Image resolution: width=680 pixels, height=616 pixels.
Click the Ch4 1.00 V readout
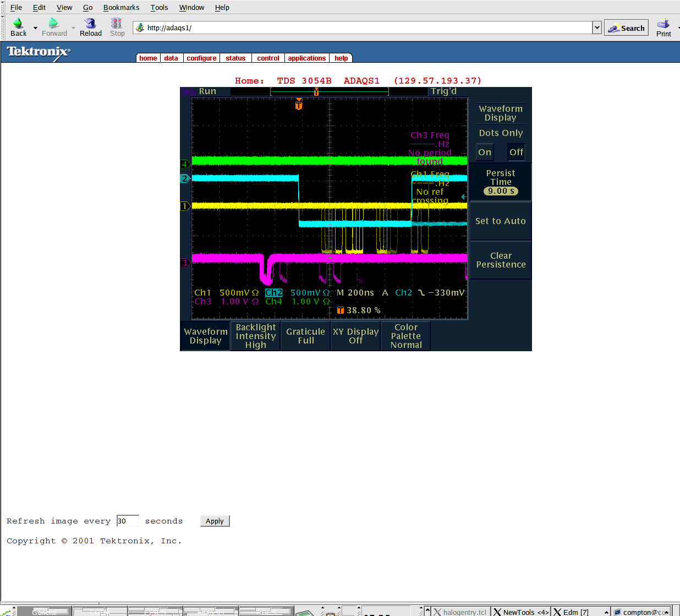coord(297,302)
